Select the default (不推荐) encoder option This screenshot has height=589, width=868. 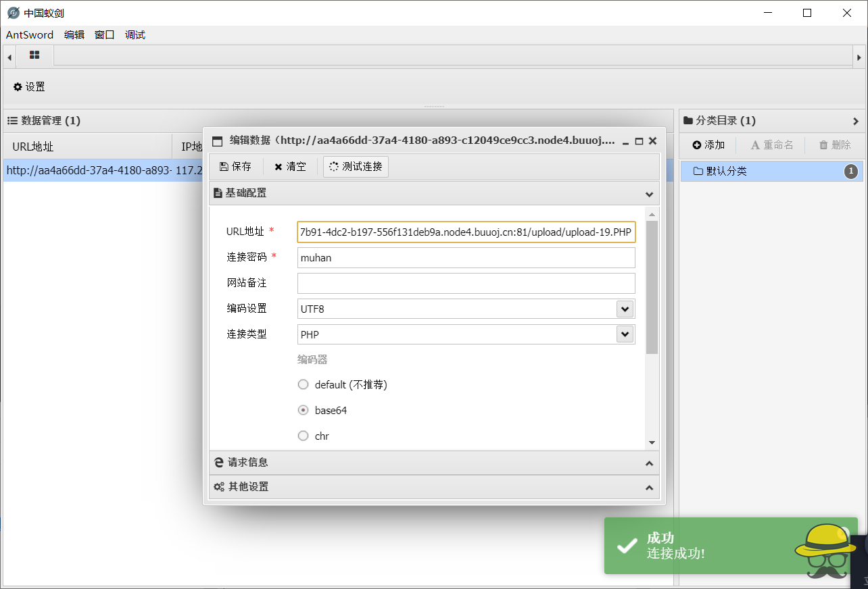coord(303,384)
